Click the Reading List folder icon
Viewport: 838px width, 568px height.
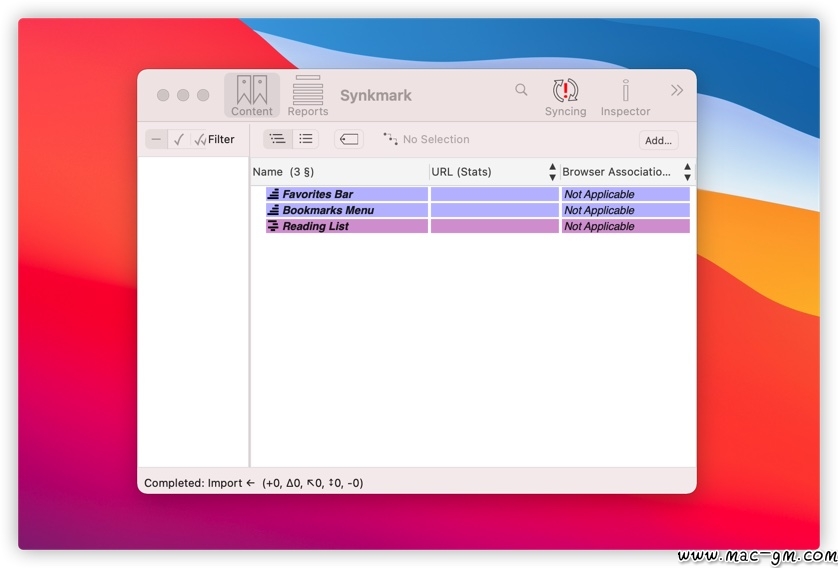click(x=273, y=226)
